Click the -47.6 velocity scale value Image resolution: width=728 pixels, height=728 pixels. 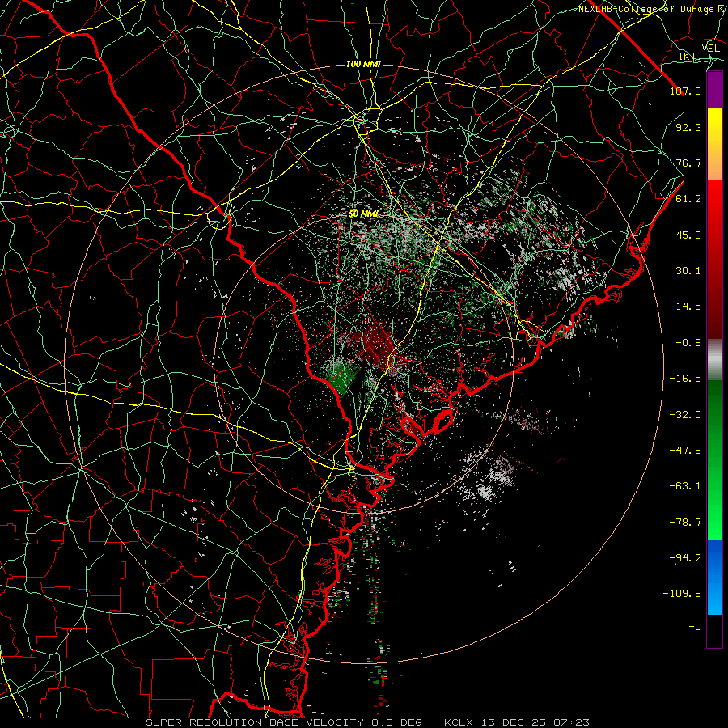click(x=685, y=451)
